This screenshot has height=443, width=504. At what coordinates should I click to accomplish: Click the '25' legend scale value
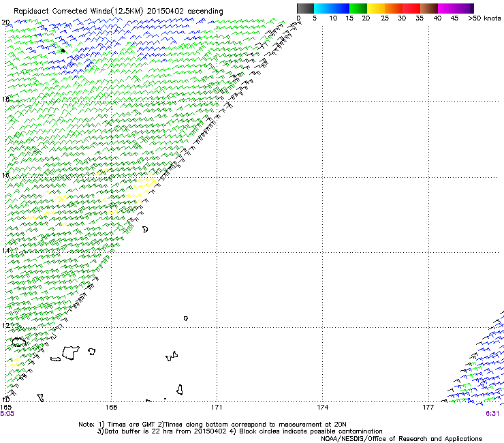click(x=385, y=18)
